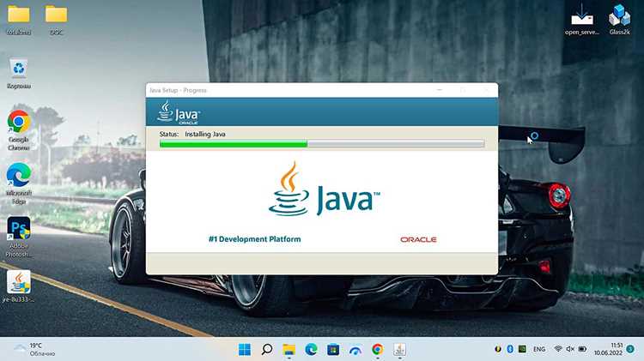This screenshot has width=644, height=361.
Task: Open the Windows Start menu
Action: (x=245, y=350)
